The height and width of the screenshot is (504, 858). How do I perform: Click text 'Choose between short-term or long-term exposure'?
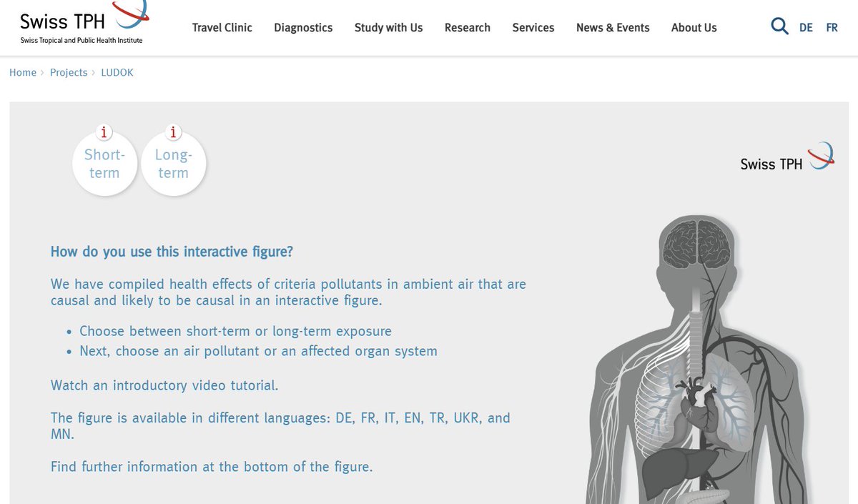tap(235, 332)
